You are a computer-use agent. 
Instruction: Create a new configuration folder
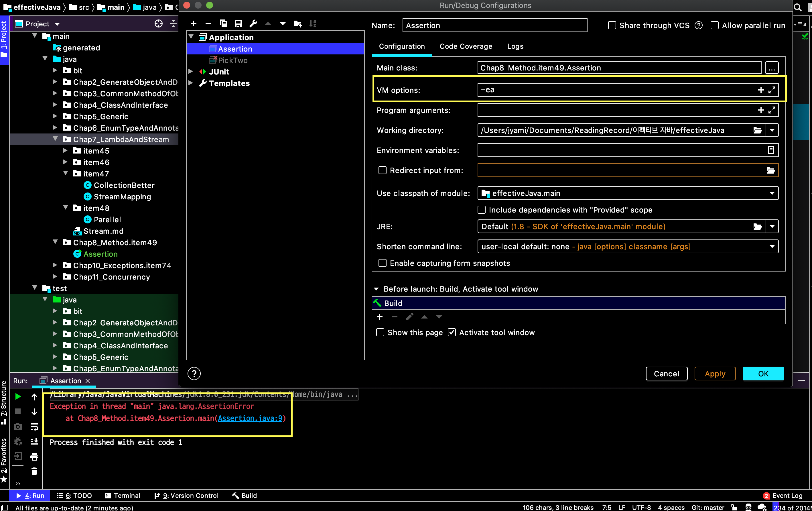pos(298,23)
